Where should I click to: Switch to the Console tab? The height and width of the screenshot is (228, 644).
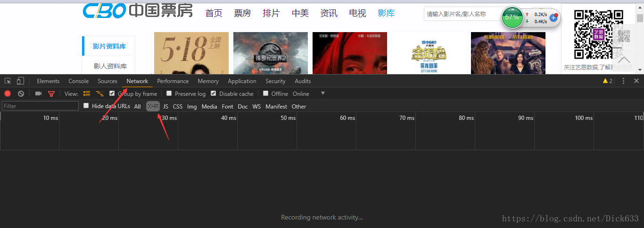[x=79, y=81]
